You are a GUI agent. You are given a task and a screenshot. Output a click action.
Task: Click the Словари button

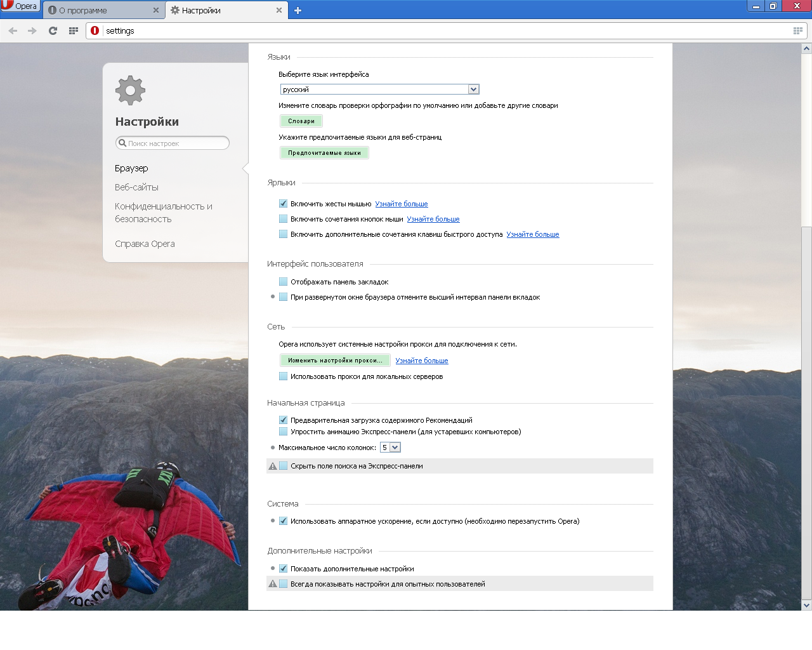point(301,121)
